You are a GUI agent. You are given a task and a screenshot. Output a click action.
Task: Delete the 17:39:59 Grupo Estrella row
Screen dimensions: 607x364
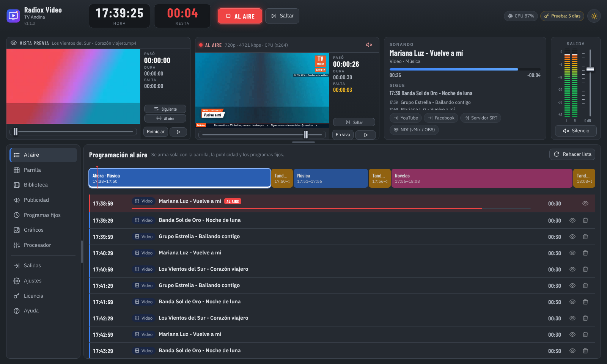click(585, 237)
